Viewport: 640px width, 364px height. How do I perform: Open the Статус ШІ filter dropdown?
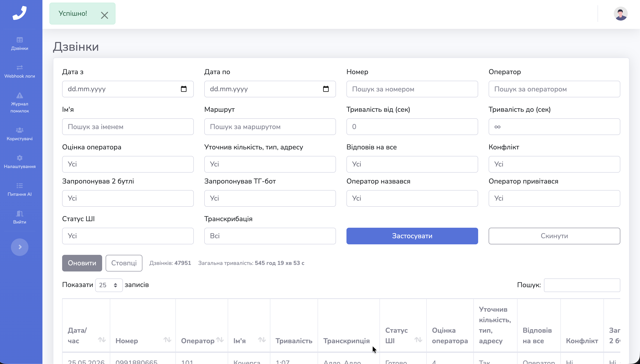click(x=128, y=236)
